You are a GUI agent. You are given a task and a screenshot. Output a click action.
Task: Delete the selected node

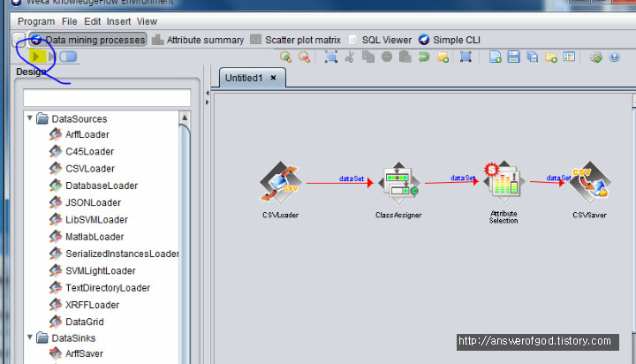point(387,57)
